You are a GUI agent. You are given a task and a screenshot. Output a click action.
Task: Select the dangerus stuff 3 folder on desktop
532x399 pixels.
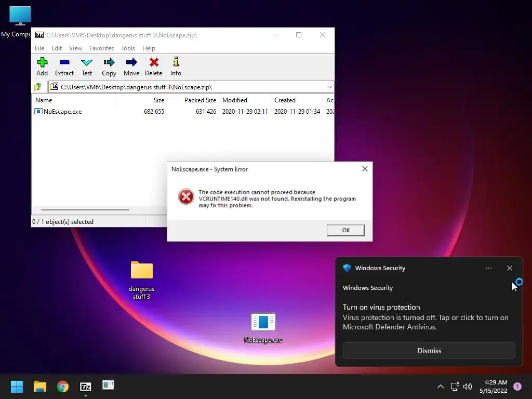click(141, 280)
